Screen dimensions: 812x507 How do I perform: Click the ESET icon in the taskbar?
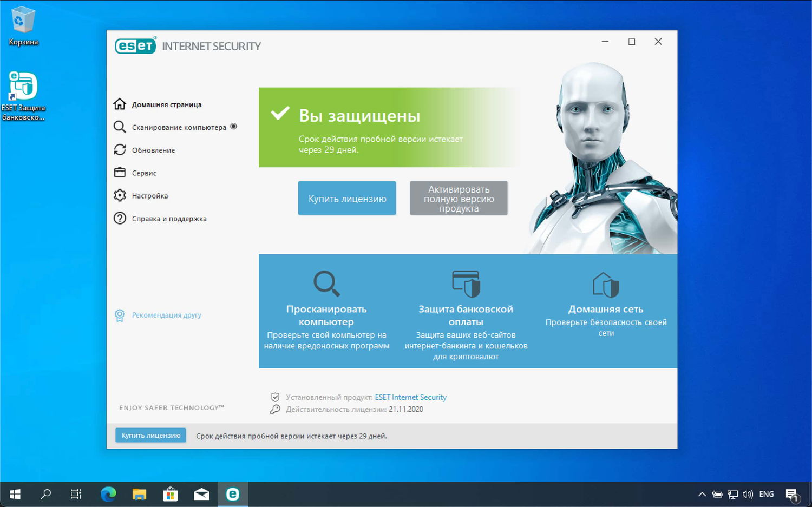(233, 493)
